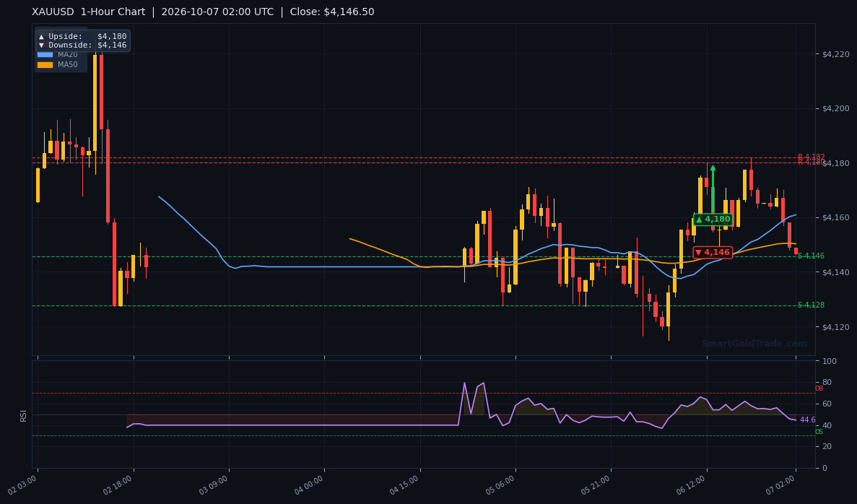Click the S 4,128 support label
Viewport: 857px width, 504px height.
pos(811,305)
